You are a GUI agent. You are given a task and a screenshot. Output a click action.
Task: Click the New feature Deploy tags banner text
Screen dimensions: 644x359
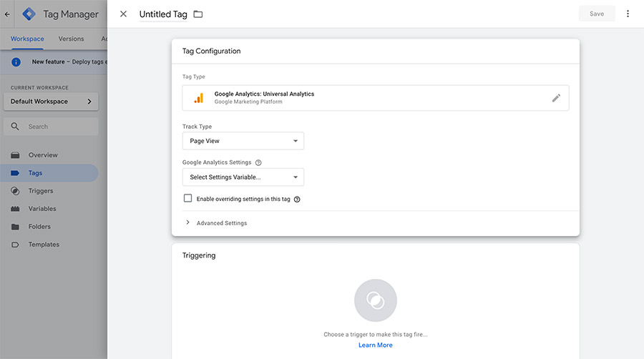(x=69, y=62)
